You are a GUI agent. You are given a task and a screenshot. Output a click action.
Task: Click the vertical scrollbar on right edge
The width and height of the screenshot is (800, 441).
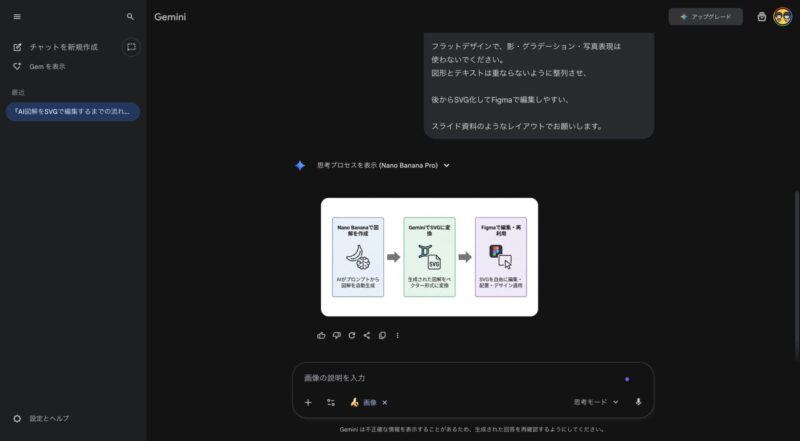click(797, 276)
